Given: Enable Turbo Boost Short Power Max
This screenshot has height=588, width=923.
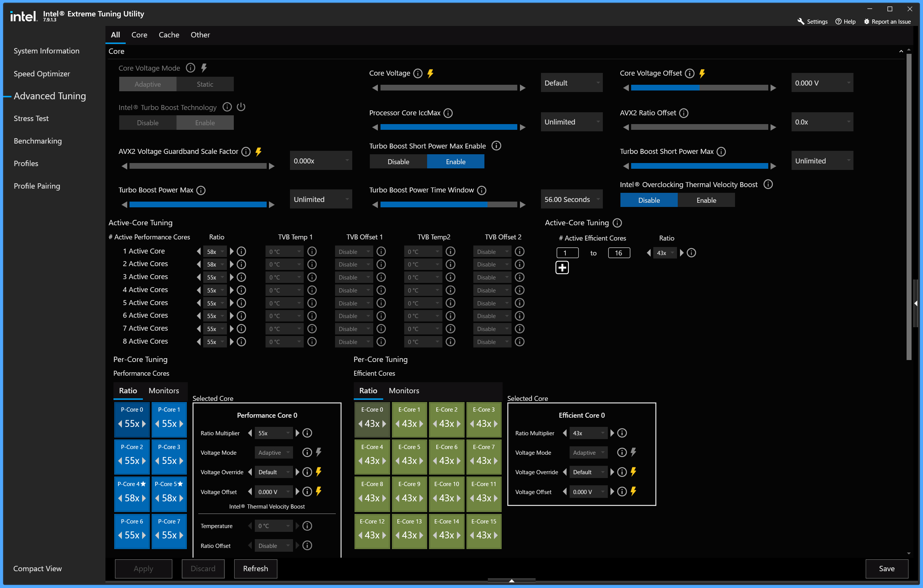Looking at the screenshot, I should 455,161.
